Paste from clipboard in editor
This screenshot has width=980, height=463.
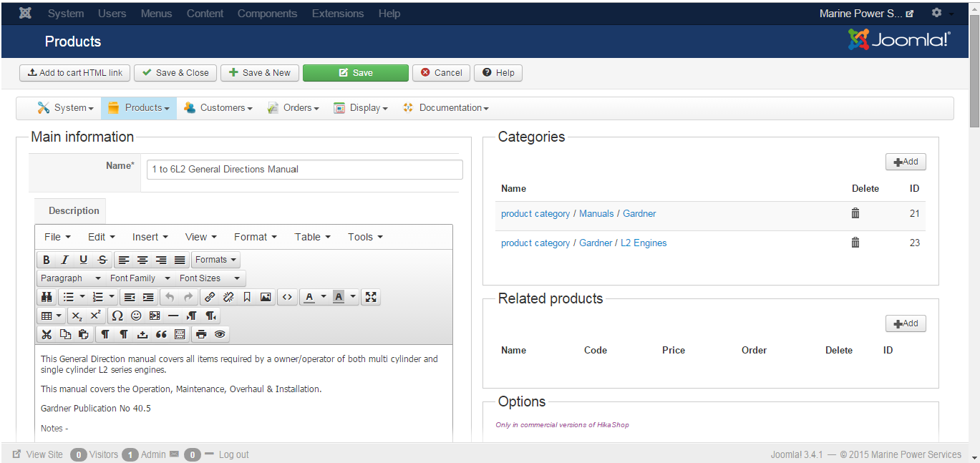[84, 334]
